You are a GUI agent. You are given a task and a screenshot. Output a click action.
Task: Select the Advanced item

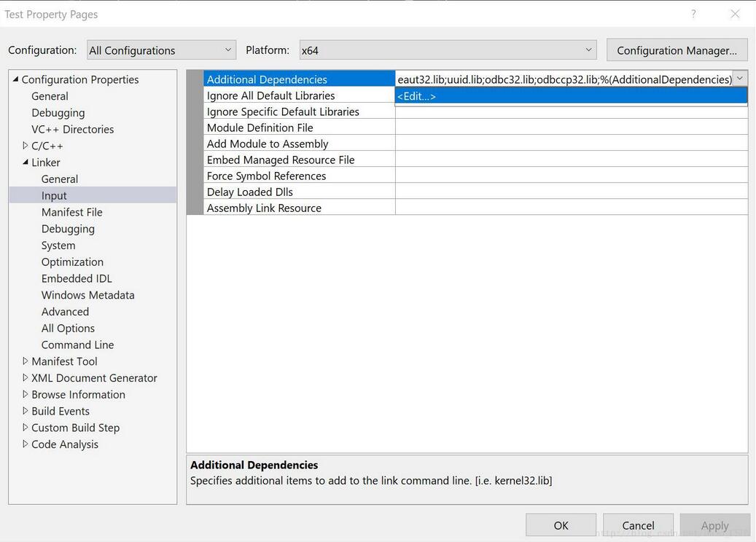[65, 312]
